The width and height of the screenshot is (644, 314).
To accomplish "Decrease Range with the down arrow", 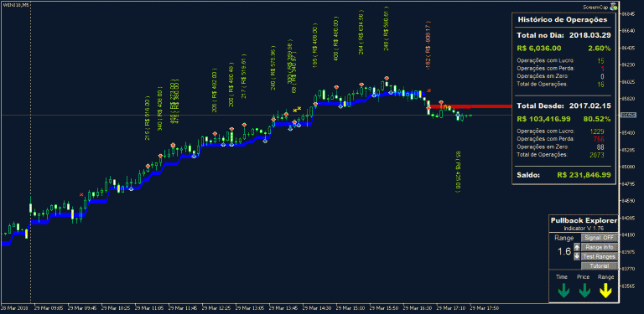I will (x=577, y=256).
